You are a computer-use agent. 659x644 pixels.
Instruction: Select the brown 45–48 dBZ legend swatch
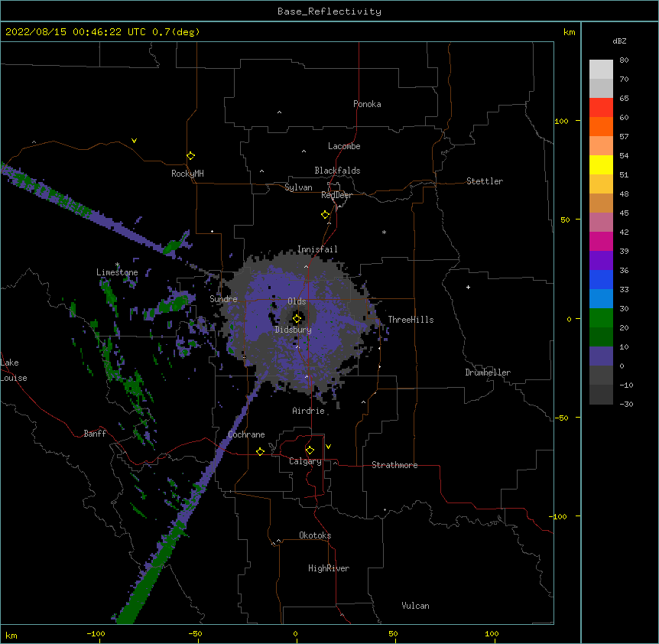pyautogui.click(x=601, y=203)
